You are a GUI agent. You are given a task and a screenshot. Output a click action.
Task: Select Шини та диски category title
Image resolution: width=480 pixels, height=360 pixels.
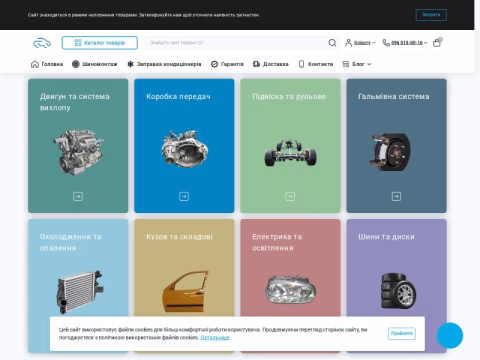click(386, 237)
